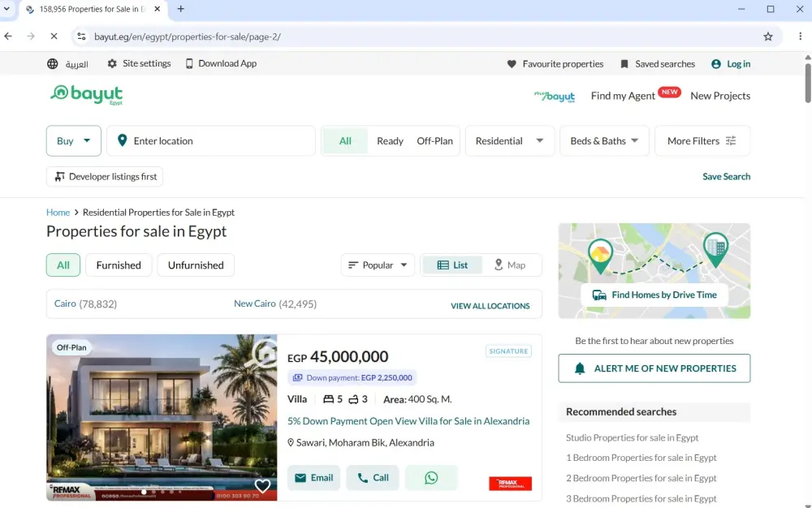Image resolution: width=812 pixels, height=508 pixels.
Task: Open the Beds & Baths dropdown
Action: pyautogui.click(x=604, y=140)
